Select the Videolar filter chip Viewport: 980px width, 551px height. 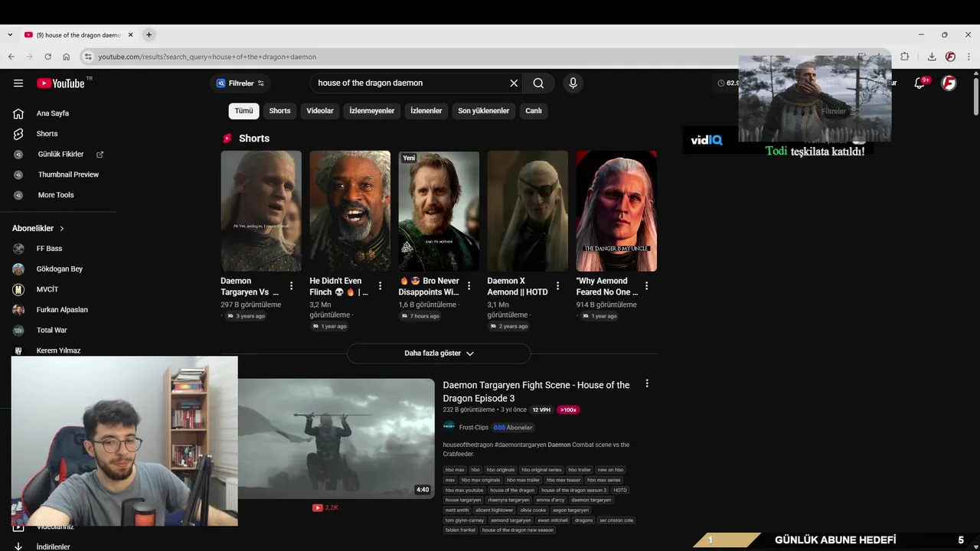click(x=320, y=111)
